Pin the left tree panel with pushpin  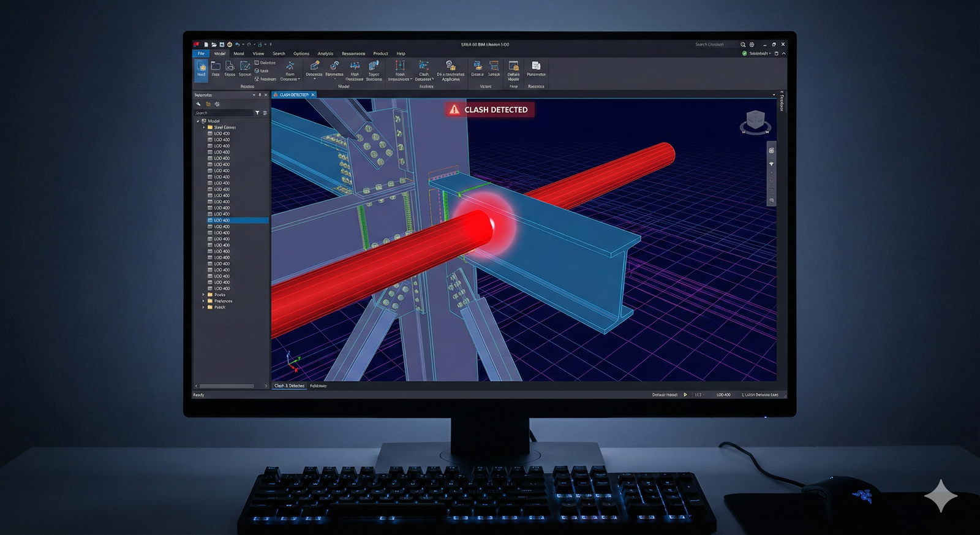coord(260,95)
